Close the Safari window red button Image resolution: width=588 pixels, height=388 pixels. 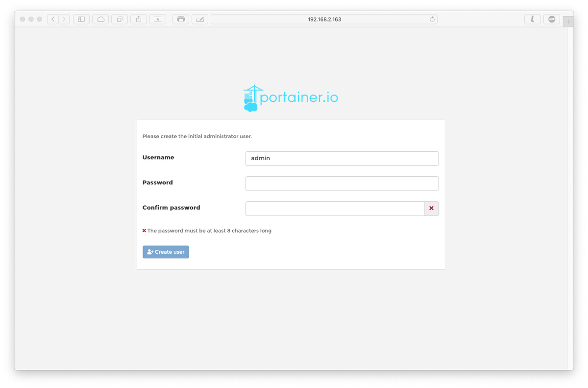pyautogui.click(x=23, y=19)
